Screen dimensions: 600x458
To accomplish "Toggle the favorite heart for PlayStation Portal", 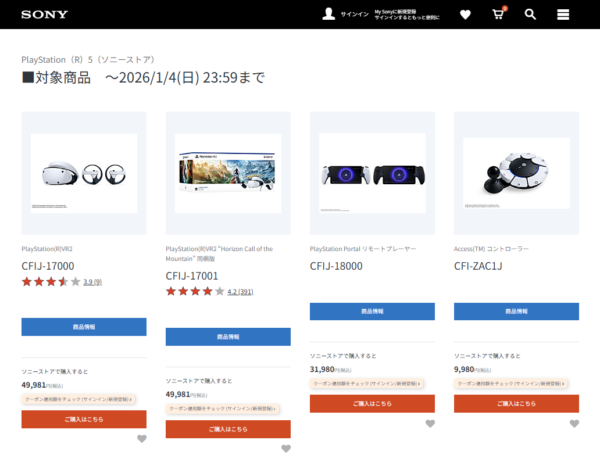I will click(430, 424).
